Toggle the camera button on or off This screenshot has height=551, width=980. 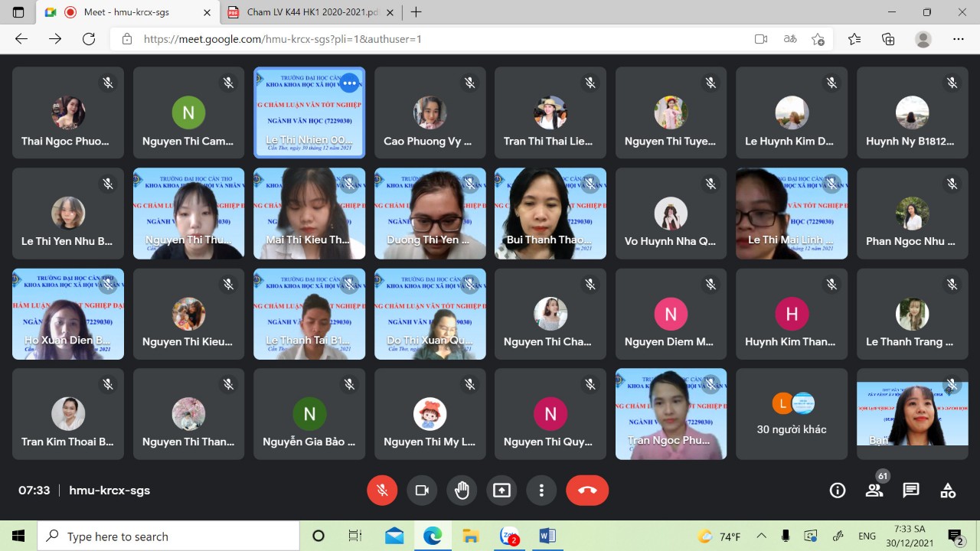(422, 491)
